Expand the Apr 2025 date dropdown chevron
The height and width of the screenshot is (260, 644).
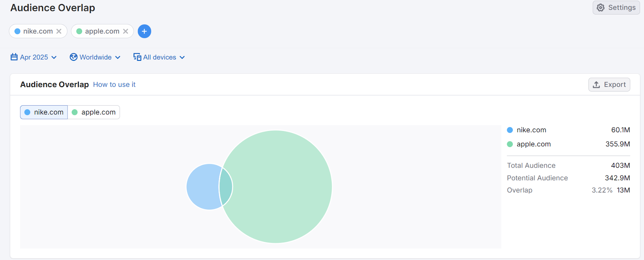pos(54,58)
